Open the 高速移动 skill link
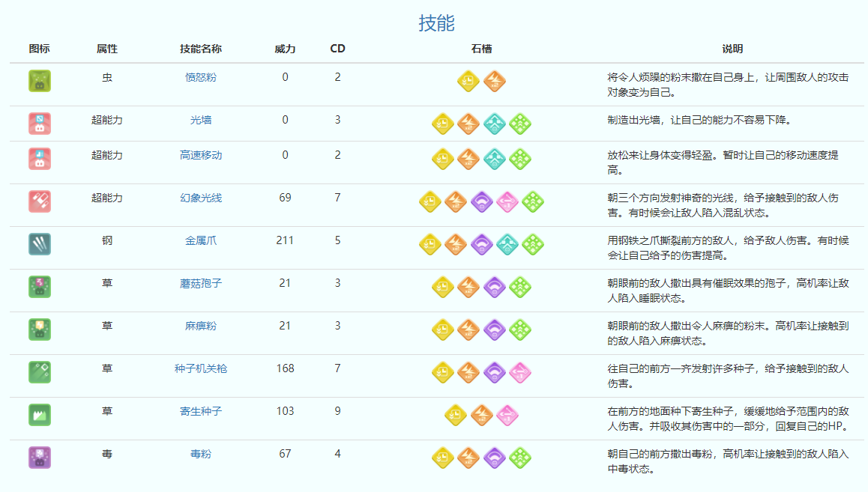 (201, 155)
